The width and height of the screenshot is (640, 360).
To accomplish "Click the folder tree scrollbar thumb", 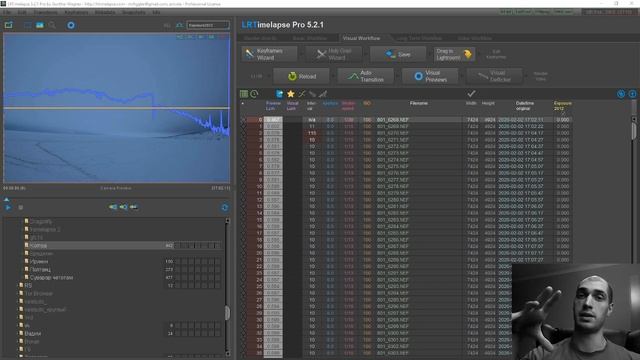I will pyautogui.click(x=227, y=313).
